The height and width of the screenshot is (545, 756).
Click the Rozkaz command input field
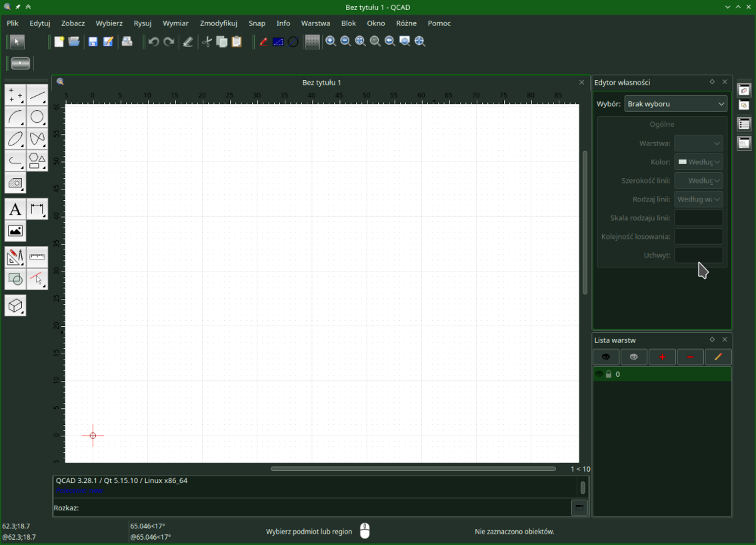325,508
